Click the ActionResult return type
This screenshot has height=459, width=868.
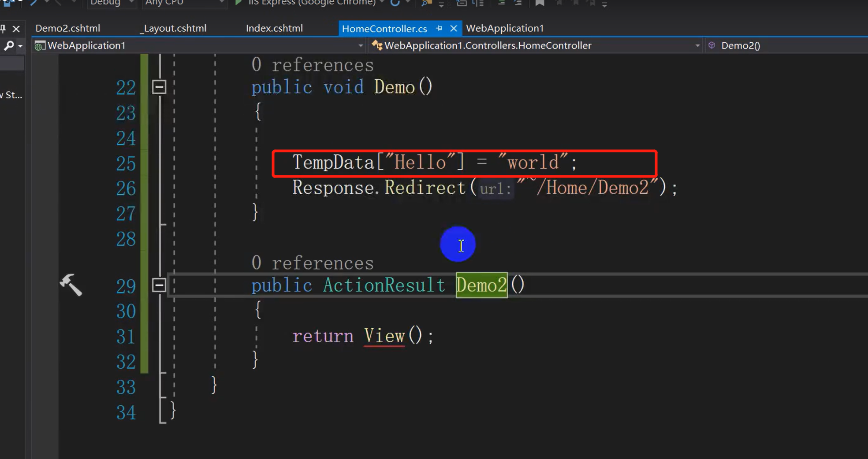click(384, 285)
